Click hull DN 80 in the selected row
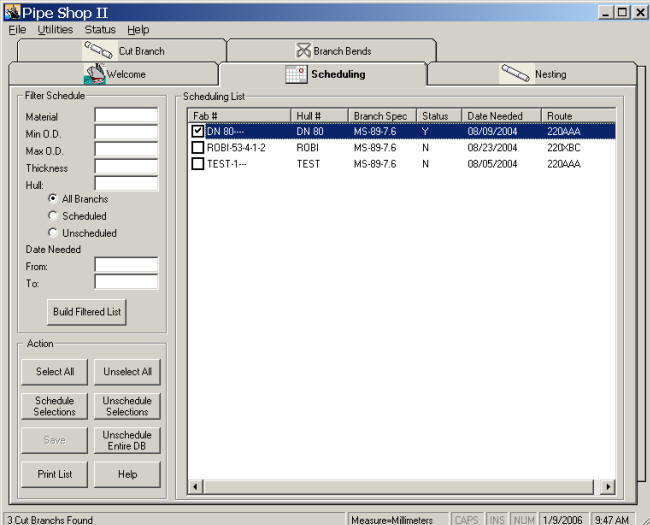The image size is (650, 525). [310, 131]
